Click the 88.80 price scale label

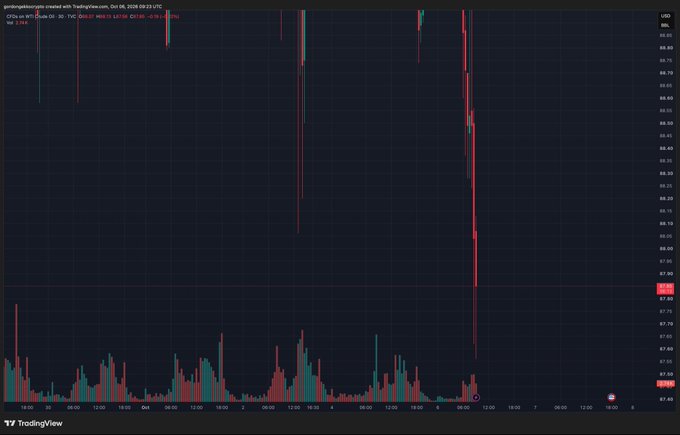point(666,48)
